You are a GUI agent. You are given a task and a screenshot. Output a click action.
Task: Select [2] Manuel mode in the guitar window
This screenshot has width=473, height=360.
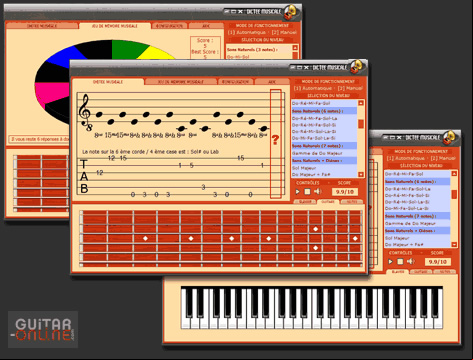(350, 88)
